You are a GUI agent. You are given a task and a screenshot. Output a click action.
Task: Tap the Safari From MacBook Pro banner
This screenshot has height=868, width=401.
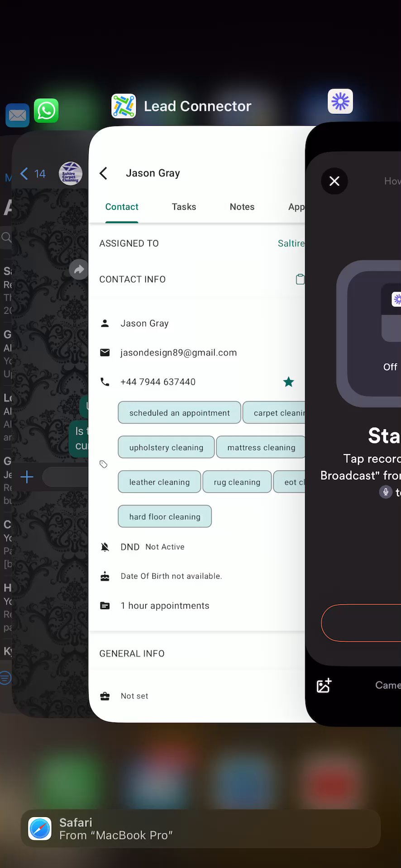click(200, 829)
